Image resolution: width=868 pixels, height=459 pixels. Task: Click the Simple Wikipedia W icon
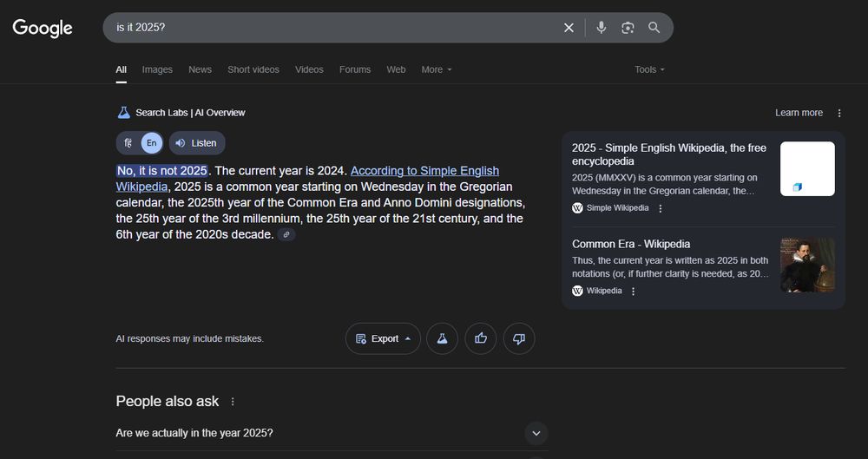pos(577,208)
